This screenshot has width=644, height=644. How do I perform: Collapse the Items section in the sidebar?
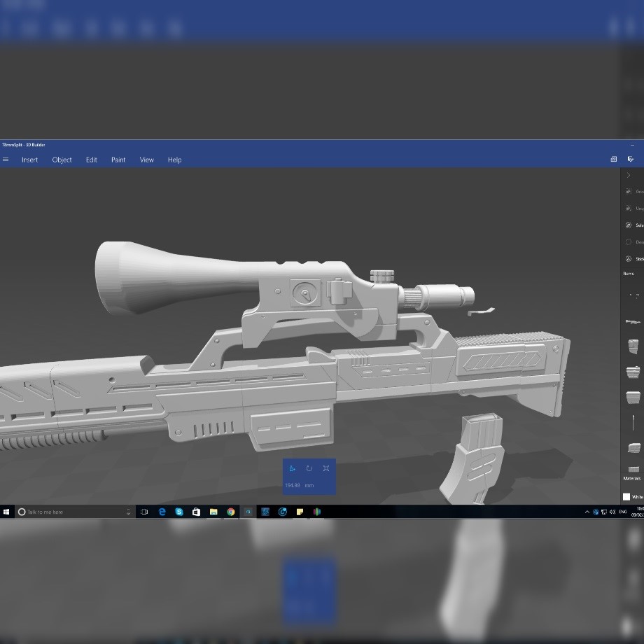(629, 273)
